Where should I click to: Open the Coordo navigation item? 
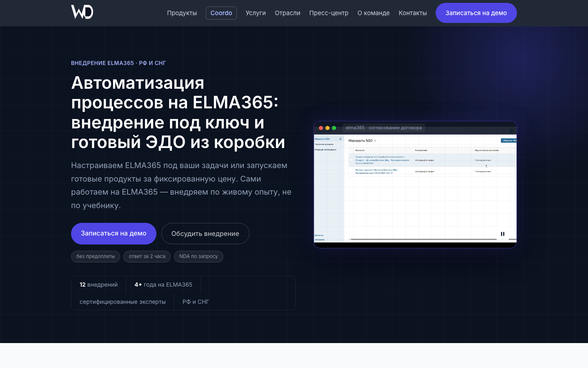click(221, 13)
